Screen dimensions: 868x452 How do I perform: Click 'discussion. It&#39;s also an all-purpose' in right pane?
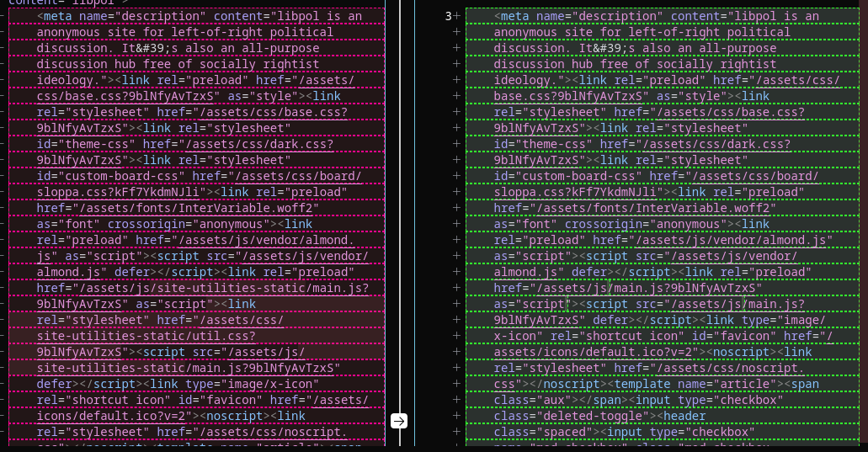click(635, 49)
